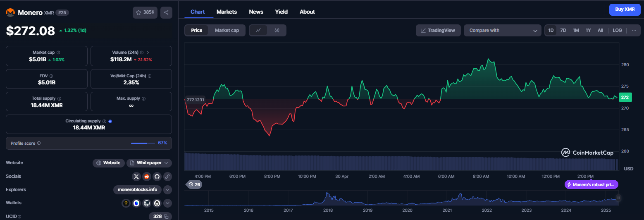The width and height of the screenshot is (644, 220).
Task: Open Monero's X (Twitter) social link
Action: click(136, 176)
